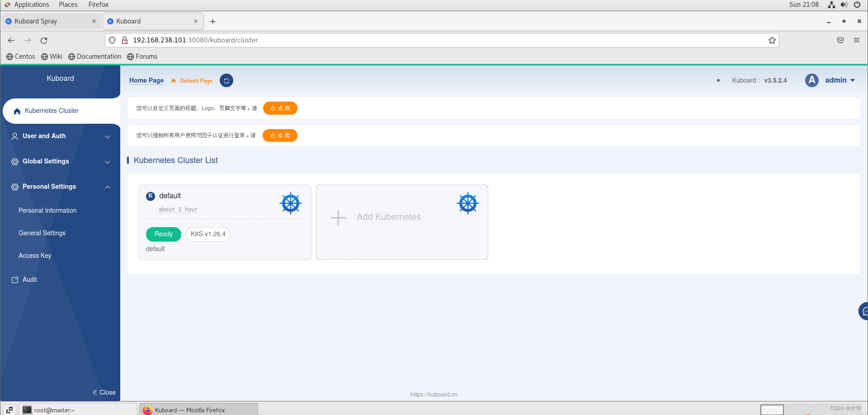The width and height of the screenshot is (868, 415).
Task: Open the Places menu
Action: coord(68,5)
